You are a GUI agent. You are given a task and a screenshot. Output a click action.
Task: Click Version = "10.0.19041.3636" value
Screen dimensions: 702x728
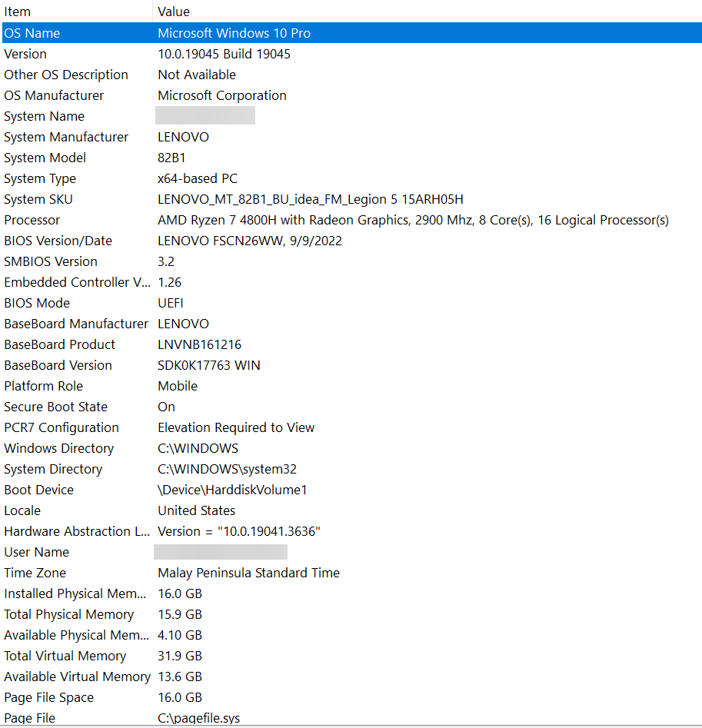tap(239, 531)
